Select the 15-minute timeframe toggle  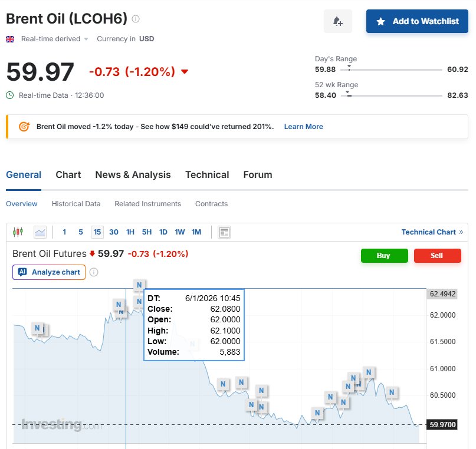point(97,232)
